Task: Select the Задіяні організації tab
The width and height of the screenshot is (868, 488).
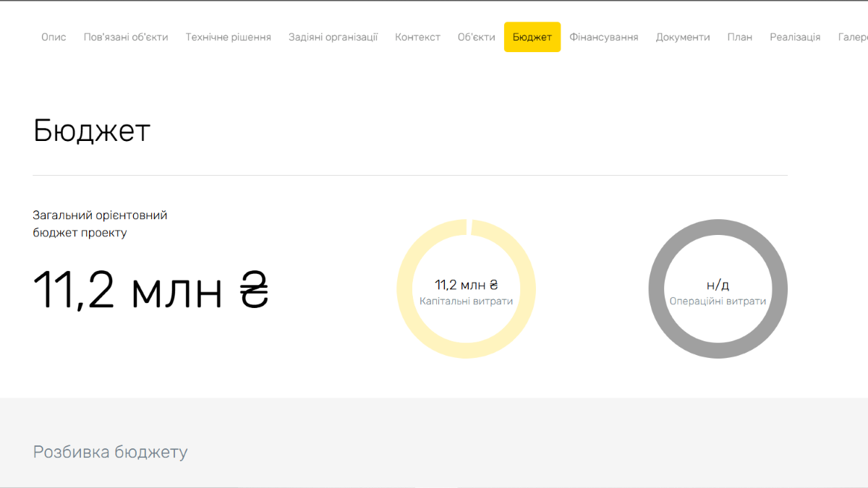Action: [x=333, y=37]
